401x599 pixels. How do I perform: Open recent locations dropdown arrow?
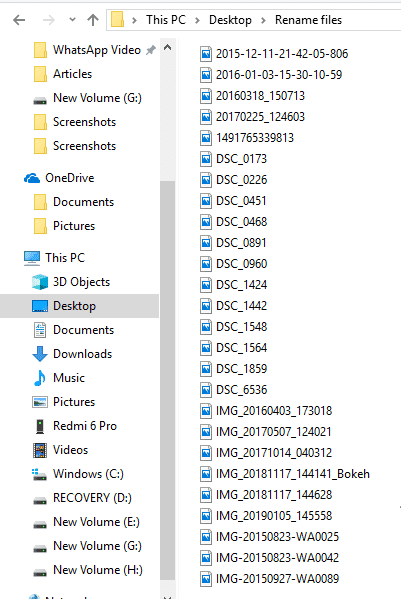[x=72, y=19]
